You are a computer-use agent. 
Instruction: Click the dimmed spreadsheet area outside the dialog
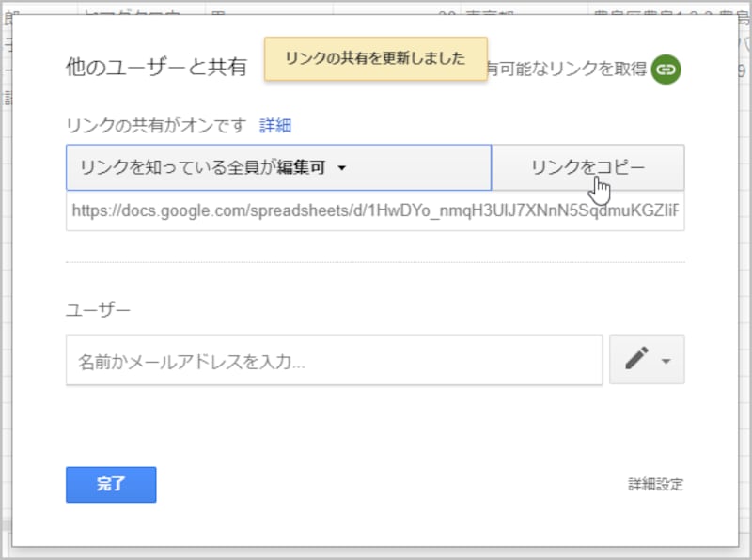(11, 282)
